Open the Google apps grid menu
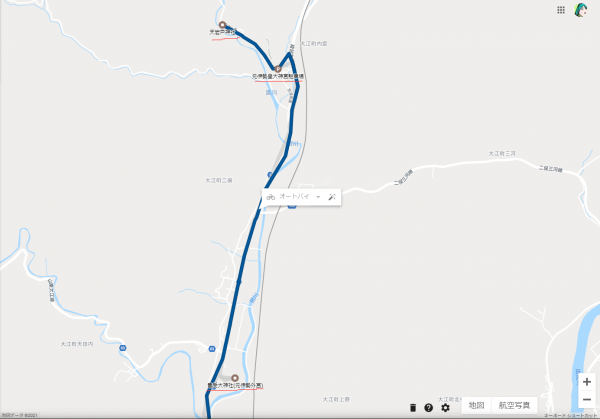 561,10
